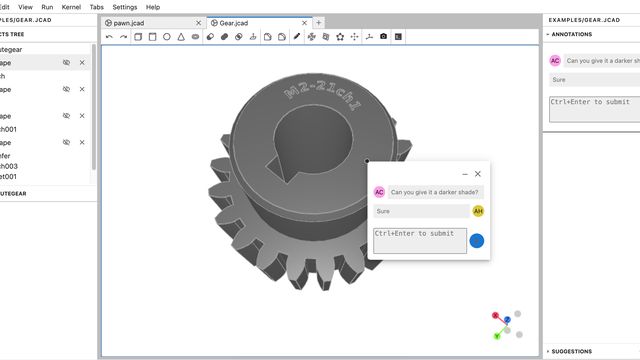Viewport: 640px width, 360px height.
Task: Take a snapshot with camera icon
Action: point(383,36)
